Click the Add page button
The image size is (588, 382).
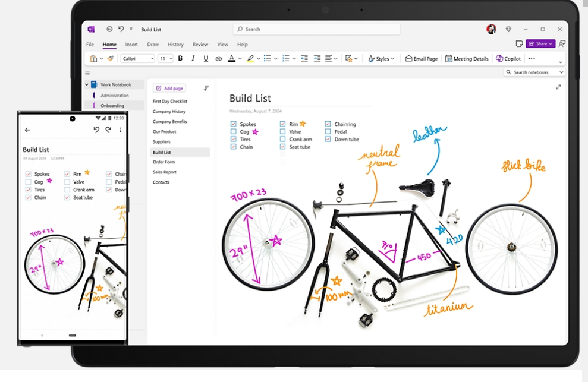(169, 87)
